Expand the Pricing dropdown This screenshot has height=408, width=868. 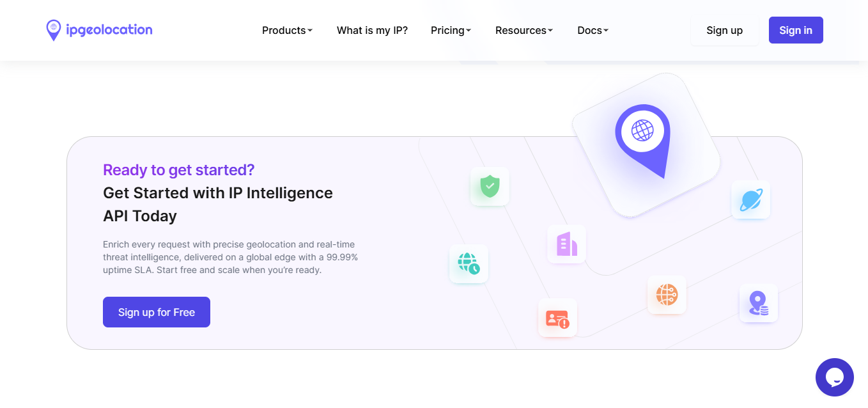coord(451,30)
